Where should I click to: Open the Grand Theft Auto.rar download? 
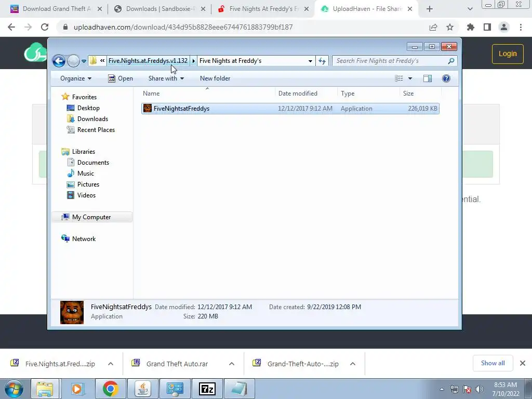(x=177, y=364)
